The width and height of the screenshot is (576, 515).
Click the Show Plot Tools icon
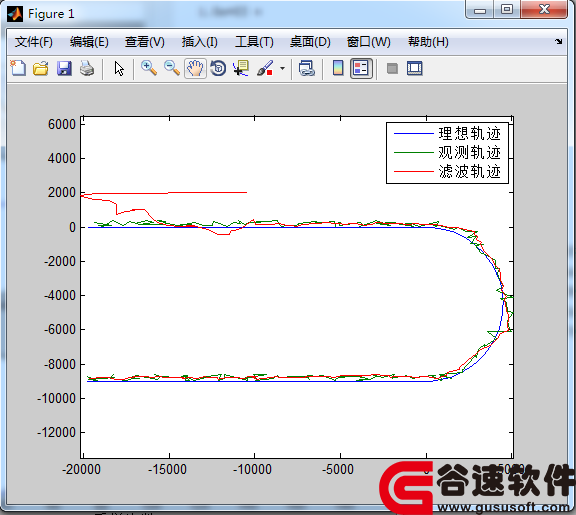point(415,68)
